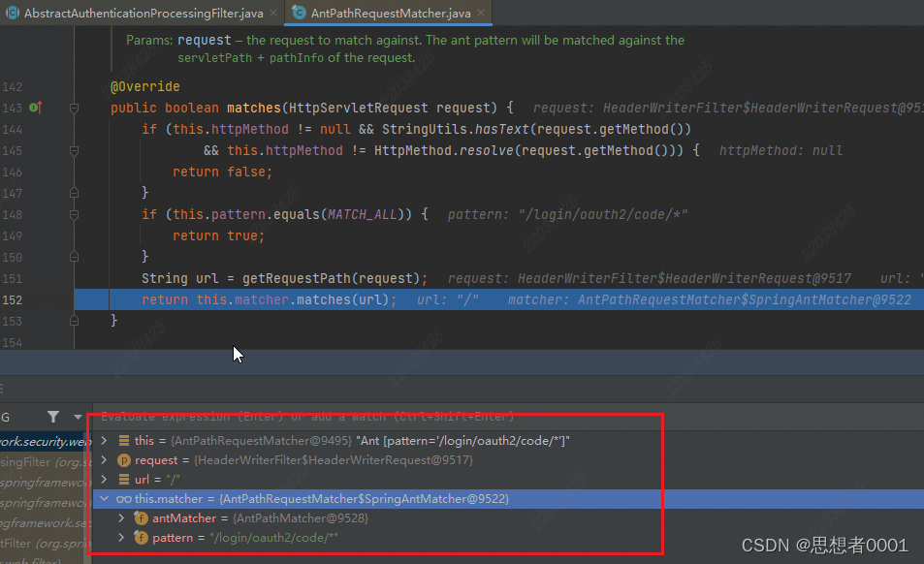924x564 pixels.
Task: Fold the if block at line 145
Action: pos(75,151)
